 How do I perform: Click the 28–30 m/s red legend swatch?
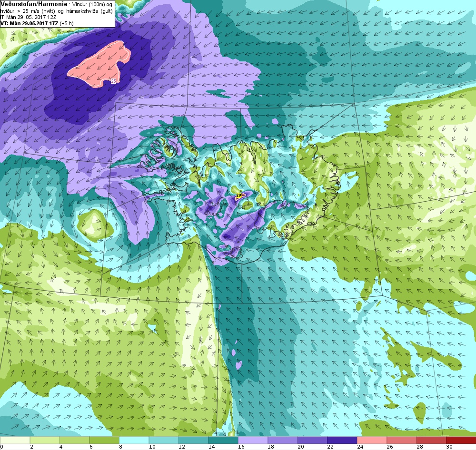pos(431,440)
